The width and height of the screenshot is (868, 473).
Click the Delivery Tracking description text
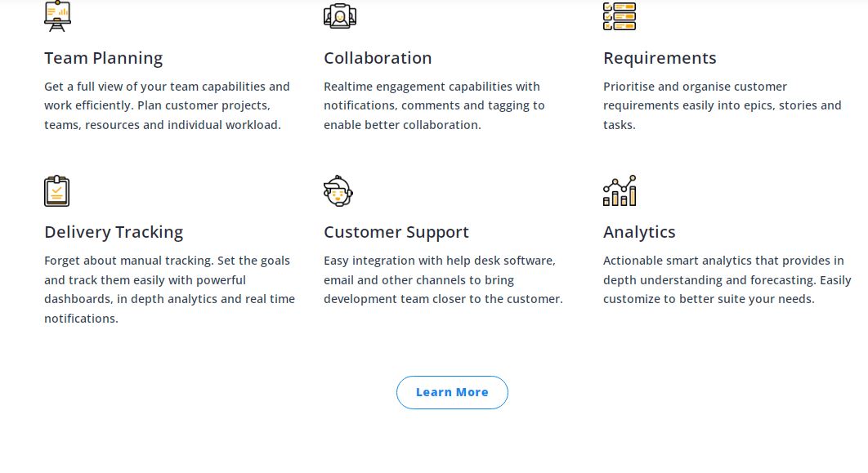click(169, 289)
